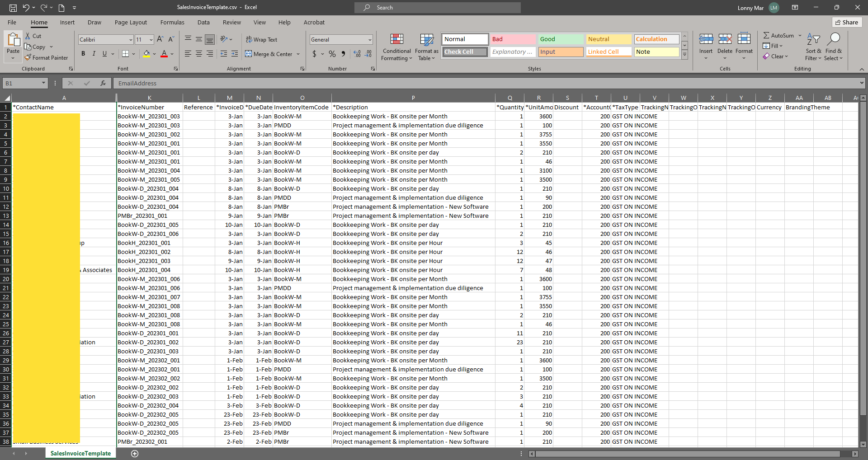
Task: Toggle Underline formatting
Action: pyautogui.click(x=105, y=54)
